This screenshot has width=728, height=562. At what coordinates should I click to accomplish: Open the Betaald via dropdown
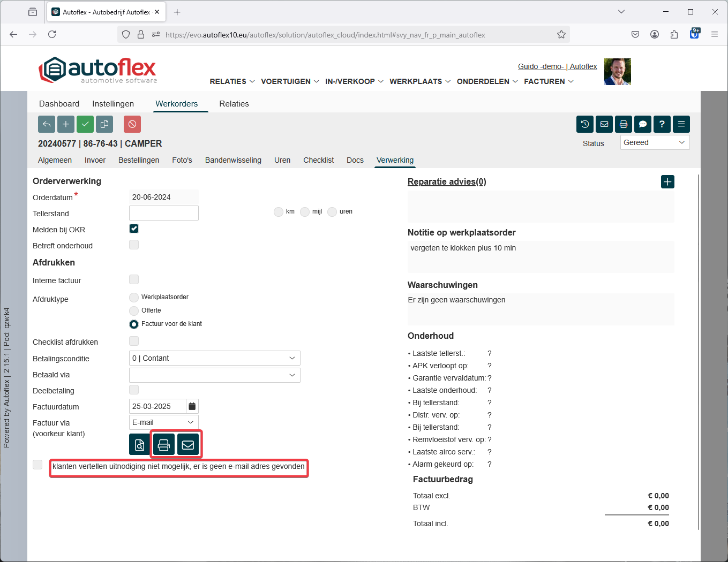click(x=214, y=375)
